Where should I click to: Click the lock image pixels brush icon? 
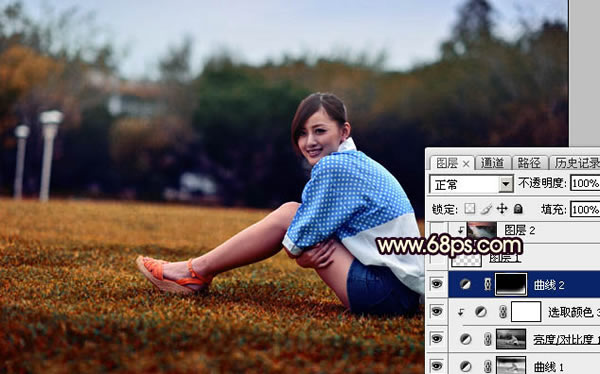[x=486, y=209]
